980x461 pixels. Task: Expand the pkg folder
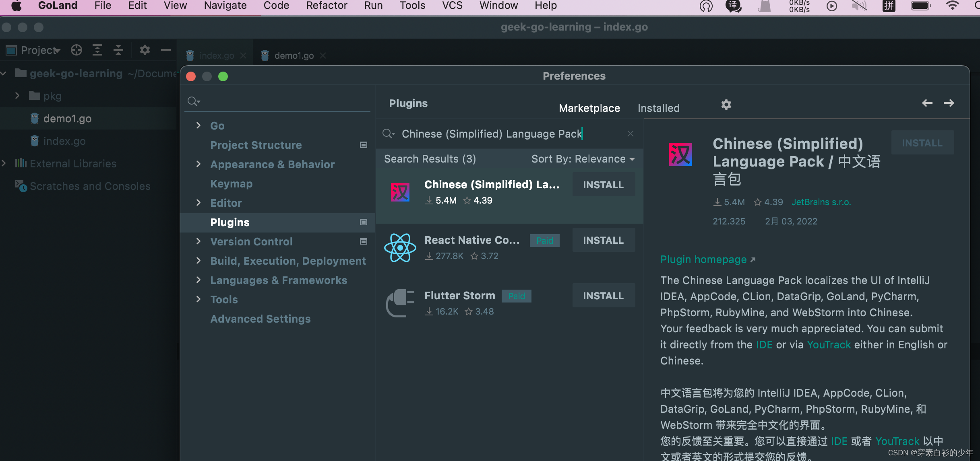pos(17,96)
